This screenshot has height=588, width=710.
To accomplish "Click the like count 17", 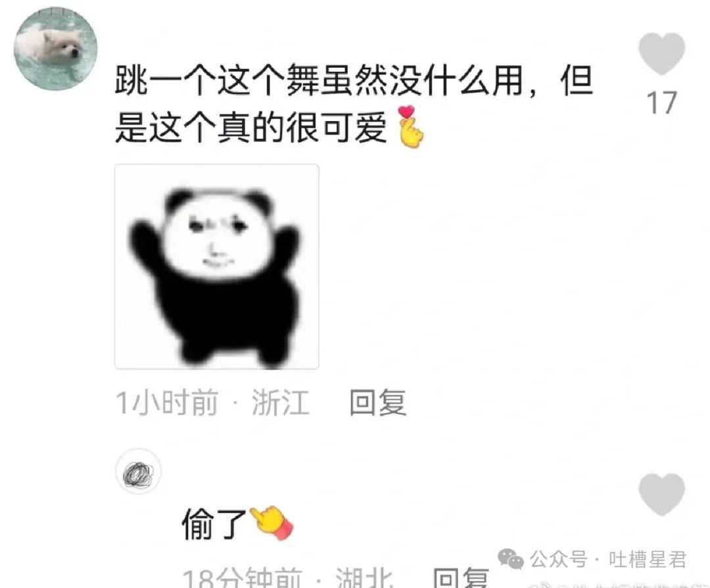I will tap(661, 103).
